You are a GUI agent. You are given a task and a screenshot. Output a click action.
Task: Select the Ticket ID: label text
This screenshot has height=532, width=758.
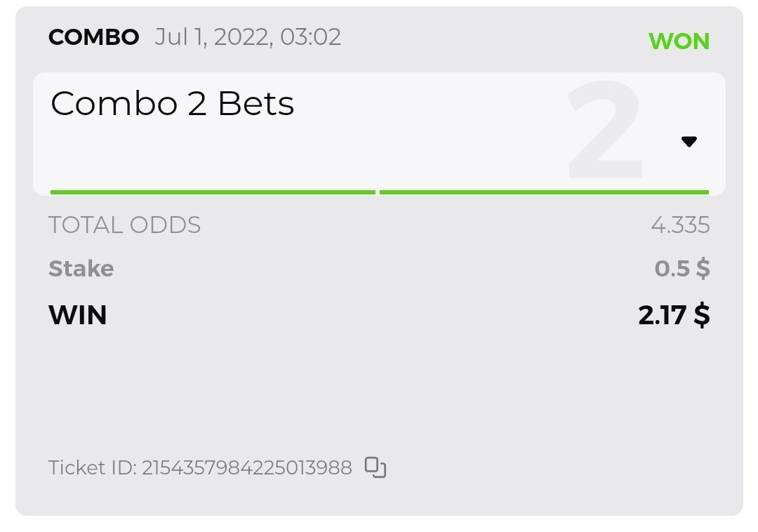[93, 468]
